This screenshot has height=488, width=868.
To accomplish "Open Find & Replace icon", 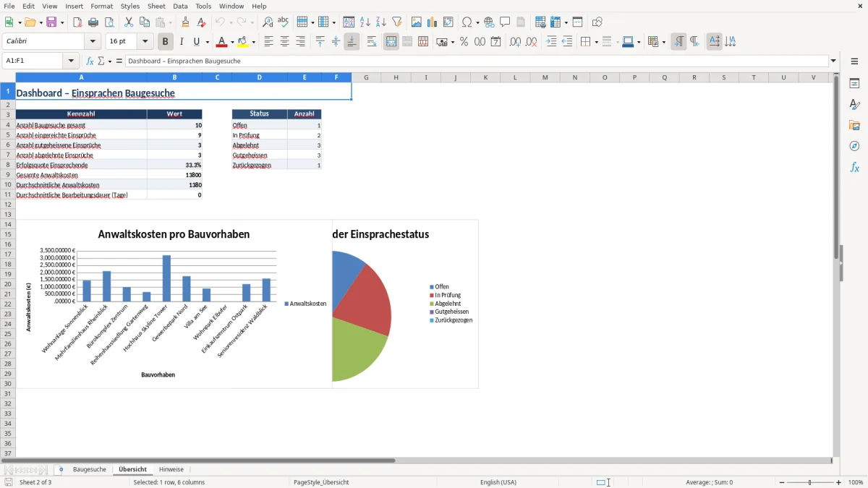I will 268,22.
